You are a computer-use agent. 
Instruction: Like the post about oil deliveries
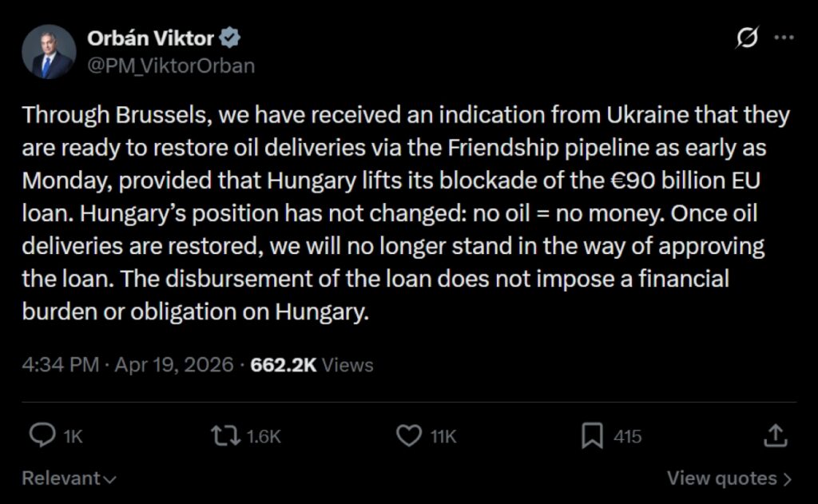tap(410, 436)
